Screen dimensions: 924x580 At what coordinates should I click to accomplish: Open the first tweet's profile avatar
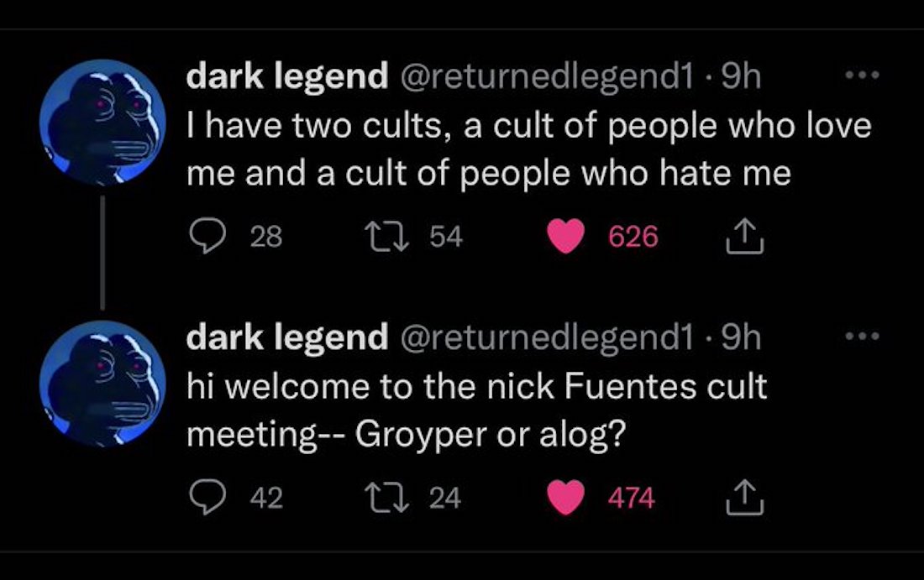tap(102, 122)
